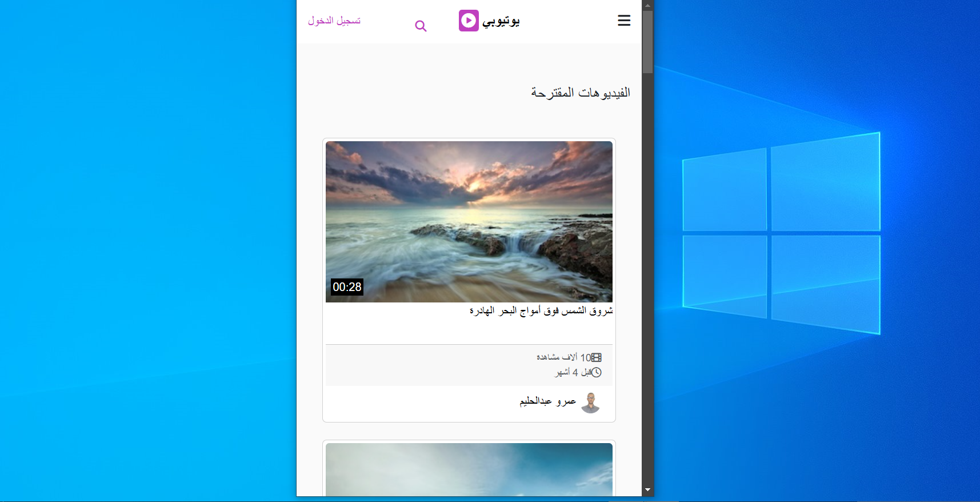Open the sunrise ocean video thumbnail

[x=469, y=222]
